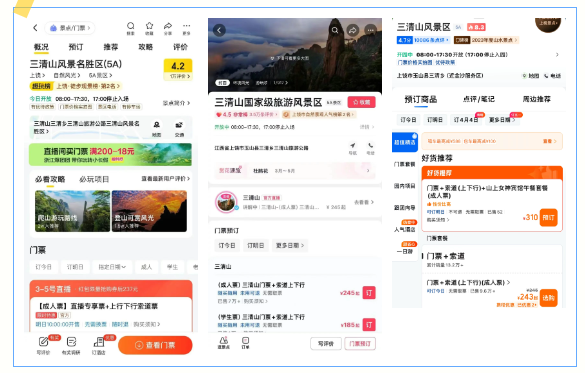Select 成人 filter chip under 门票
The height and width of the screenshot is (373, 585).
[146, 267]
